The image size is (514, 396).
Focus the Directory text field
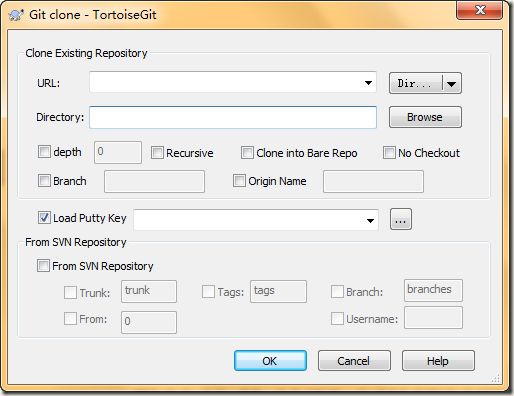[233, 117]
